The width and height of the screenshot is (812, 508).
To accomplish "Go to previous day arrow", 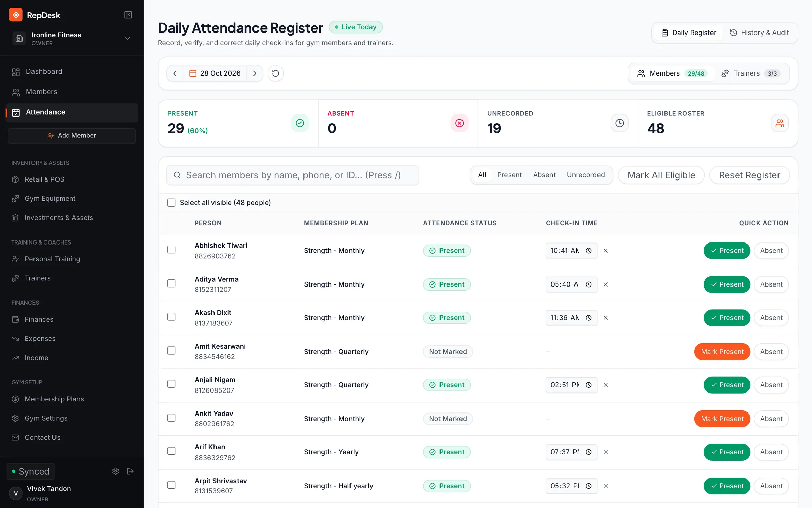I will (x=175, y=73).
